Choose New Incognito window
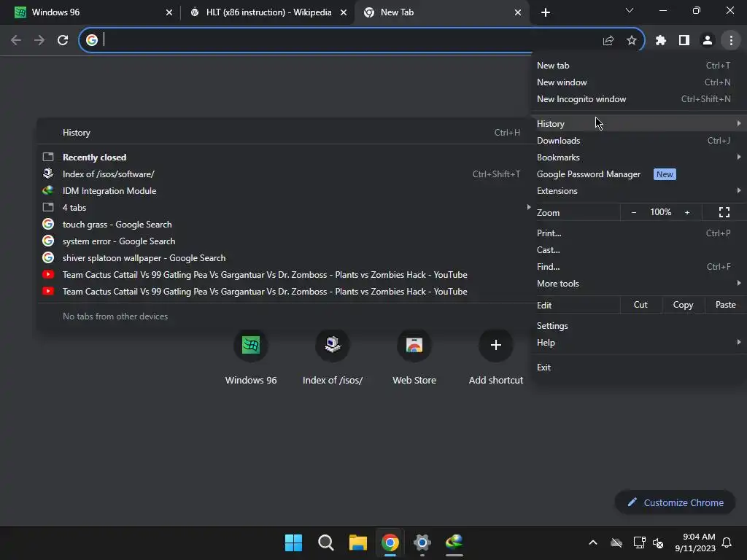Screen dimensions: 747x560 click(x=638, y=99)
